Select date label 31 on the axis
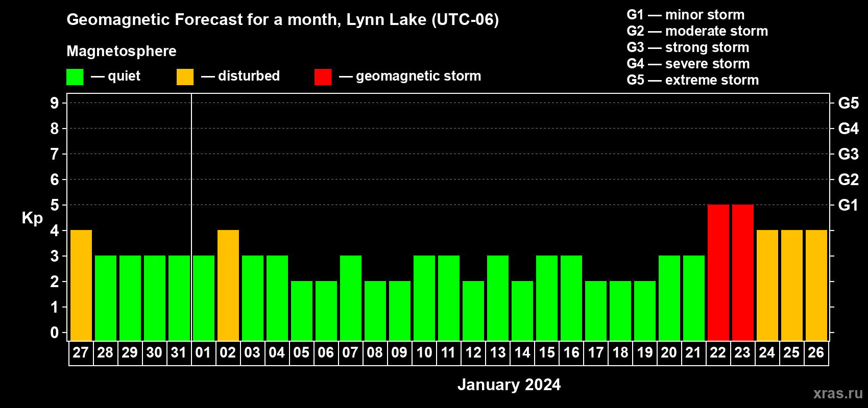This screenshot has width=868, height=408. pos(179,352)
